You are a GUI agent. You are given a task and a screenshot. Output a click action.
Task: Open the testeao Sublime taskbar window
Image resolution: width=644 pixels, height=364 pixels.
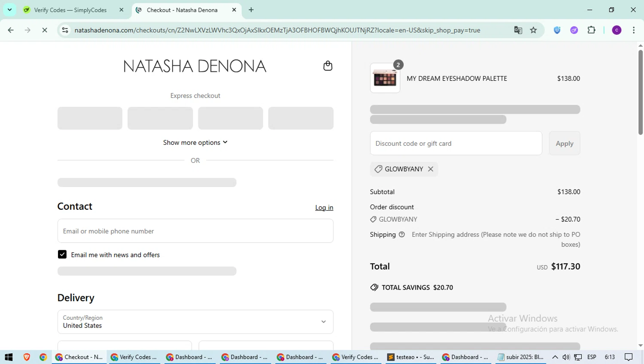click(x=411, y=357)
